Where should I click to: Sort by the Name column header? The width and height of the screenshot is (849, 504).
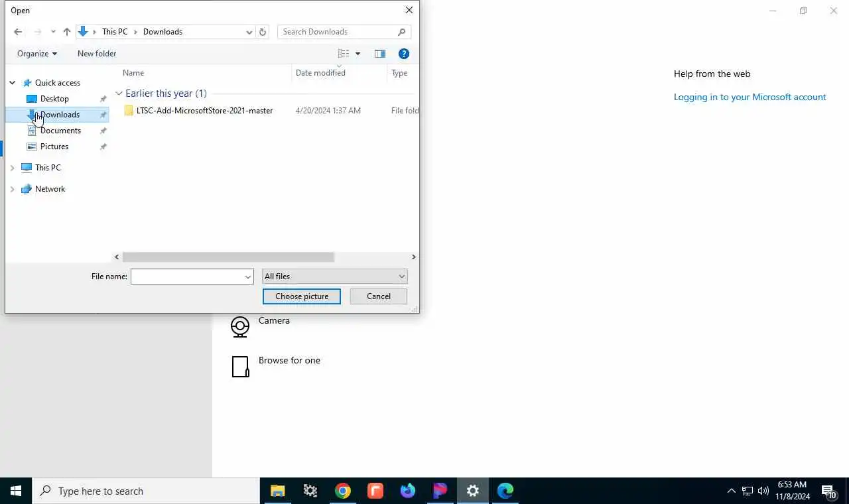coord(133,73)
